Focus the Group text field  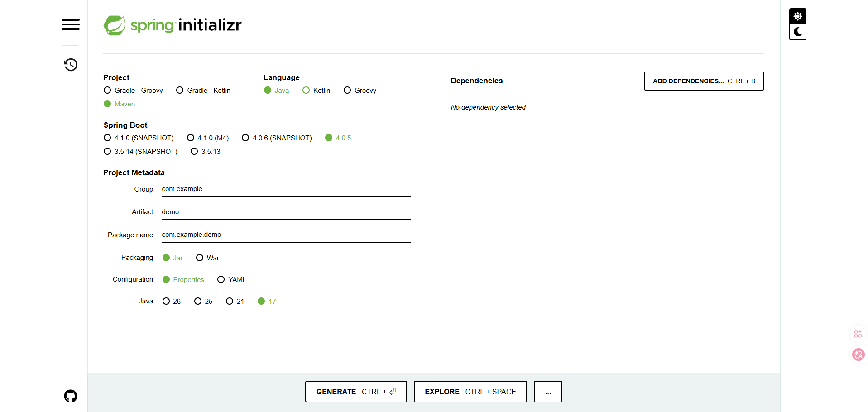pos(286,189)
